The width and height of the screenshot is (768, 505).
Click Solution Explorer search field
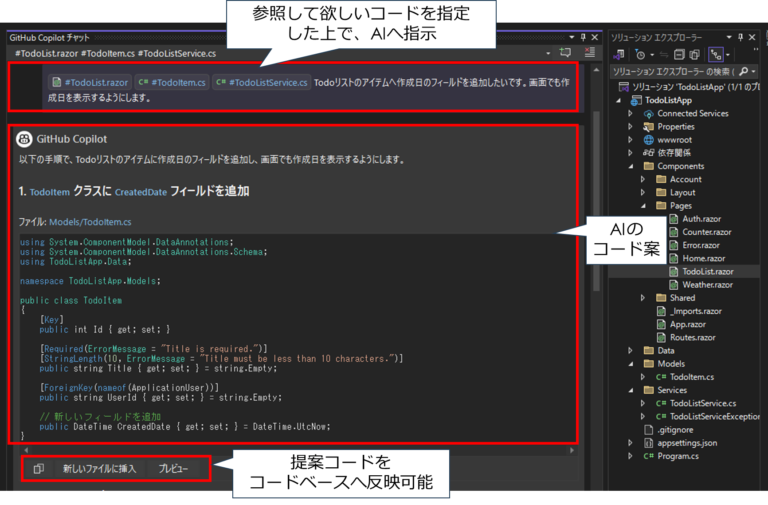pos(673,72)
